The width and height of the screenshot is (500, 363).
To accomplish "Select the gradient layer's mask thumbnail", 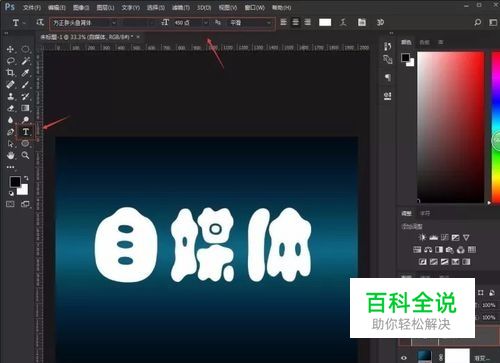I will (457, 356).
